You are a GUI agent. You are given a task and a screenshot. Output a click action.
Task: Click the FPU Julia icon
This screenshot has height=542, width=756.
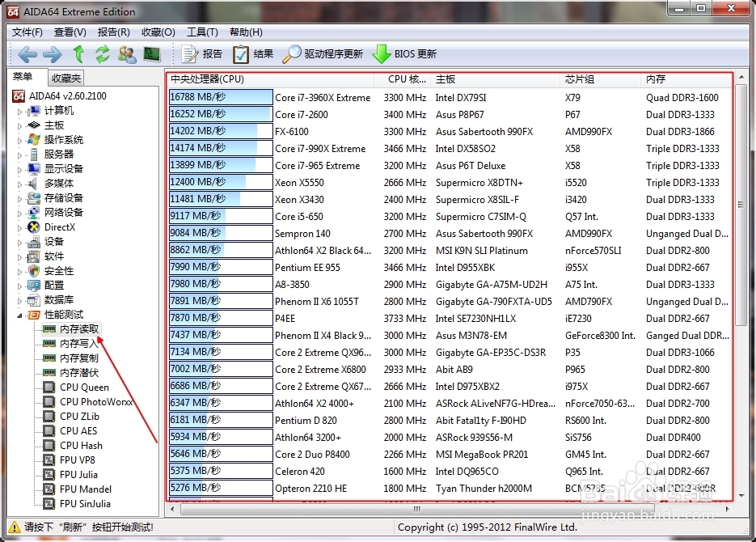49,475
